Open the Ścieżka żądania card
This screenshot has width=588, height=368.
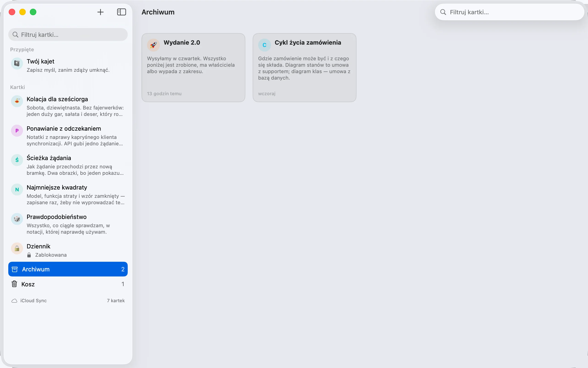coord(68,165)
